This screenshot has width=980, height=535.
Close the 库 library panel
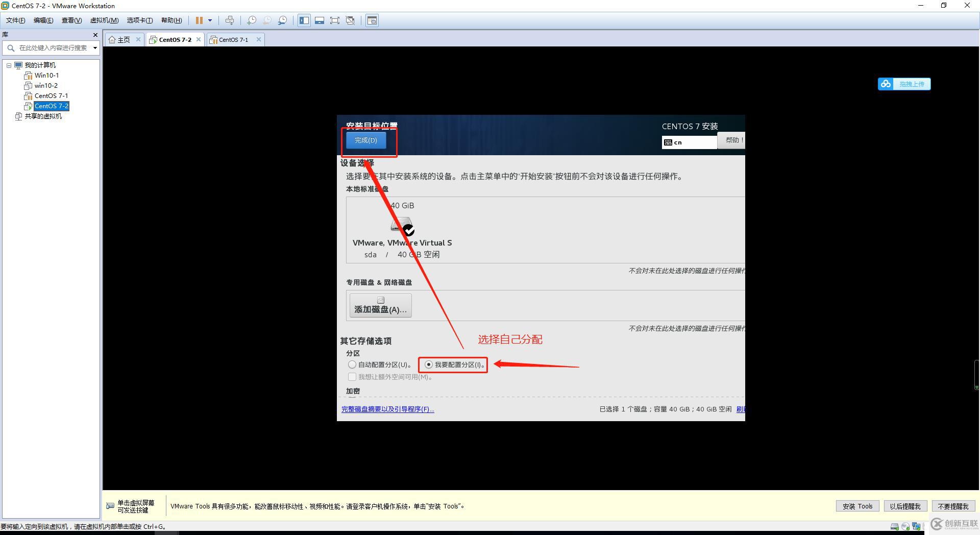pos(95,35)
